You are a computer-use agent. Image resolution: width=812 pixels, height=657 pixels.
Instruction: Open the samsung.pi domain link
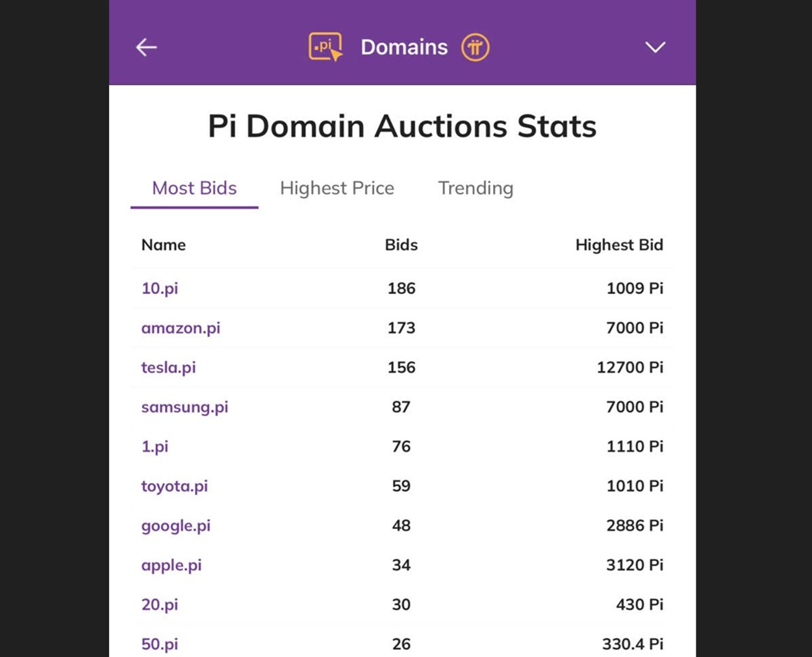[x=184, y=407]
